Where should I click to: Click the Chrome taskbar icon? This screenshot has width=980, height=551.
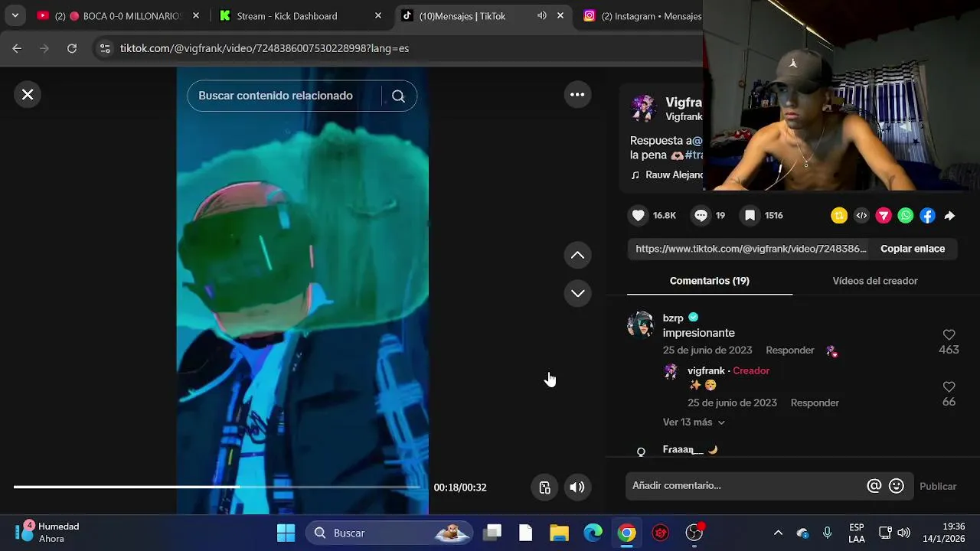627,533
